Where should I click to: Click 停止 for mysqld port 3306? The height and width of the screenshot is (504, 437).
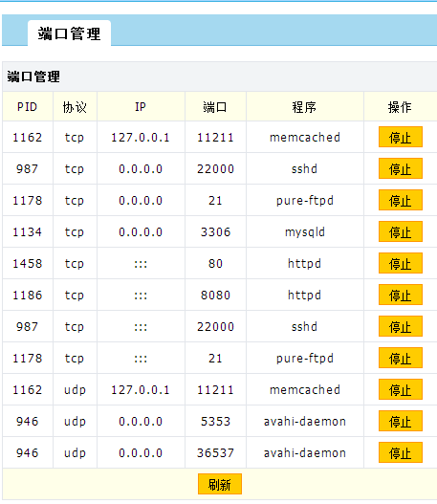pos(401,231)
